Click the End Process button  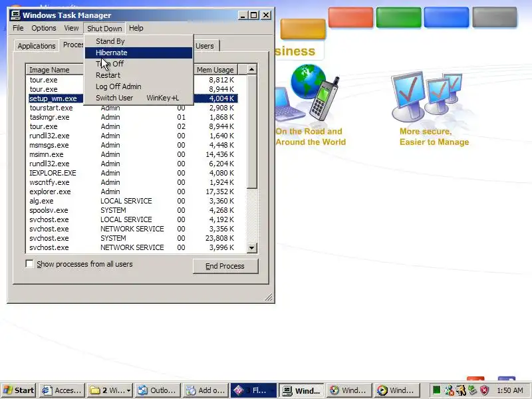225,266
